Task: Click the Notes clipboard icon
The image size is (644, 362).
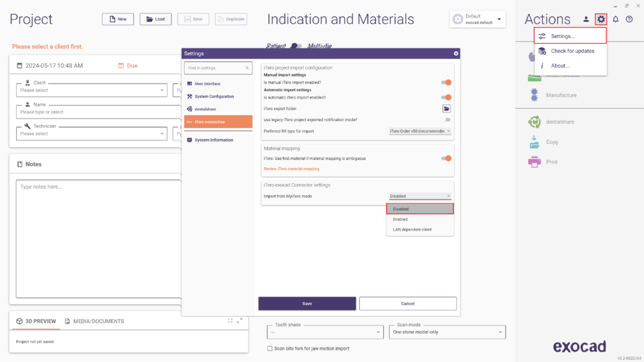Action: 19,164
